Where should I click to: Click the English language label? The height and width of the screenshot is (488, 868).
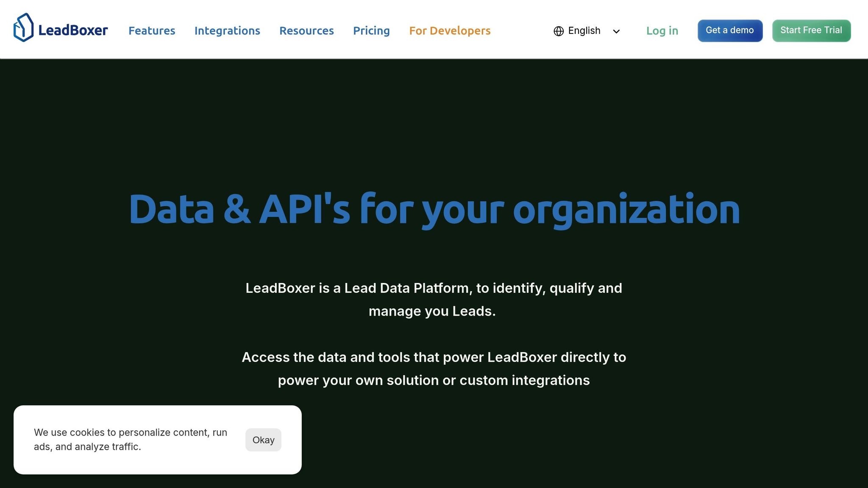584,30
